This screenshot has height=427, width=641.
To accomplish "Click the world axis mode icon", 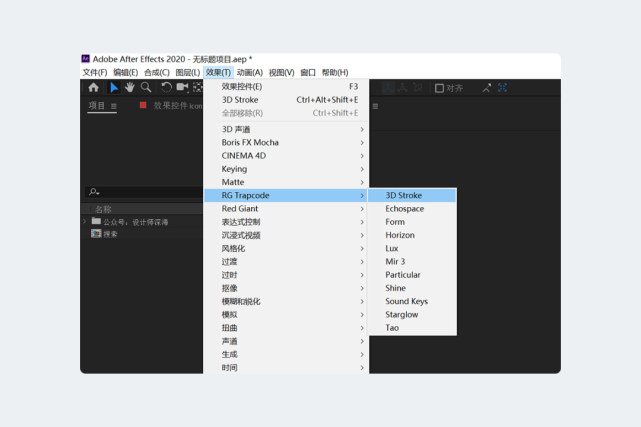I will pyautogui.click(x=403, y=87).
